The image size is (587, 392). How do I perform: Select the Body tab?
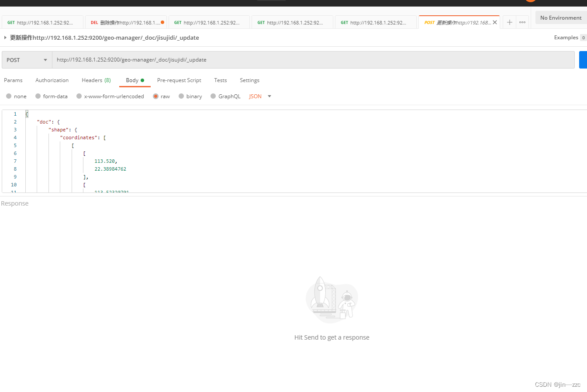pyautogui.click(x=135, y=80)
